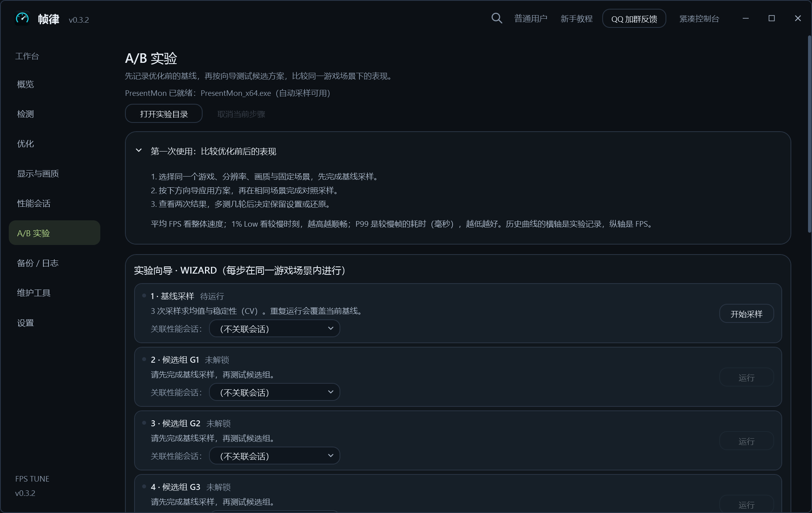The image size is (812, 513).
Task: Open 候选组 G1 关联性能会话 dropdown
Action: click(275, 392)
